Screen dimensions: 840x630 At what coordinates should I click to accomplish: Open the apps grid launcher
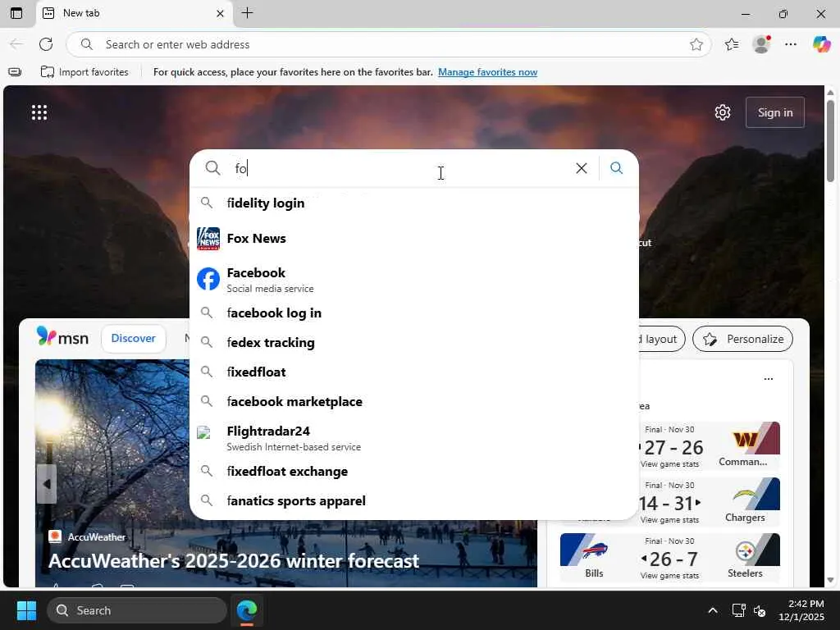click(39, 112)
